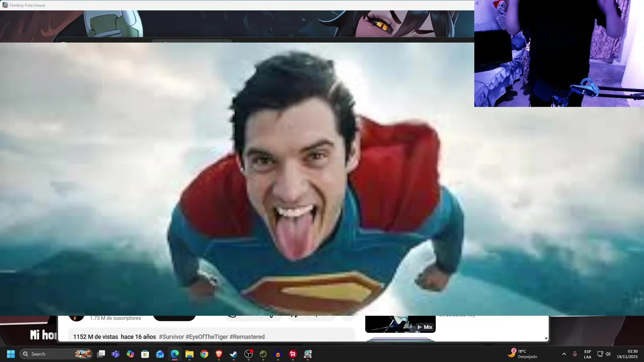This screenshot has width=644, height=362.
Task: Click the #Survivor hashtag link
Action: (x=172, y=337)
